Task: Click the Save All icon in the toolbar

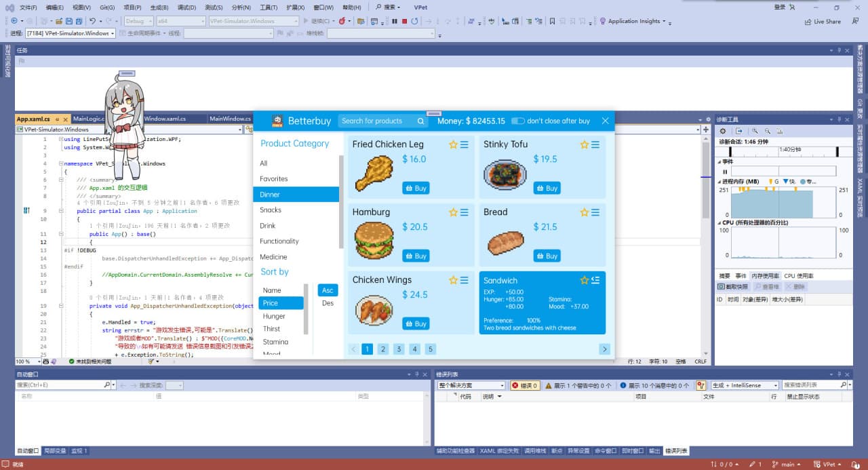Action: tap(79, 21)
